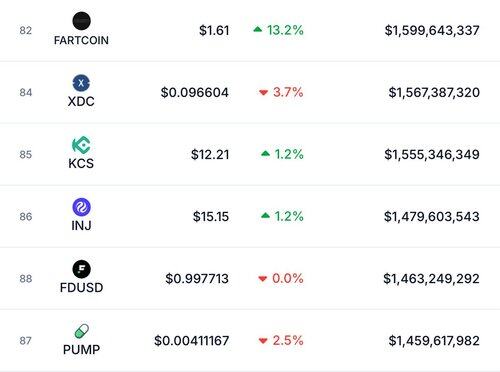
Task: Click the rank 86 INJ row number
Action: [x=26, y=217]
